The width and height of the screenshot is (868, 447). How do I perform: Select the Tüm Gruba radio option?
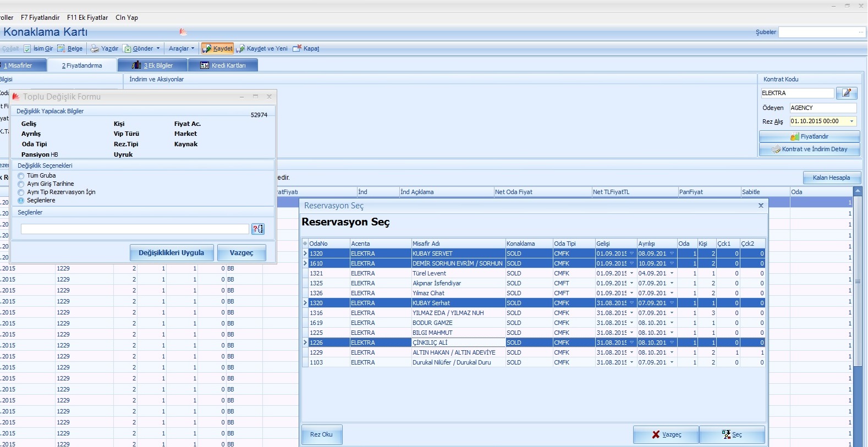(x=21, y=176)
